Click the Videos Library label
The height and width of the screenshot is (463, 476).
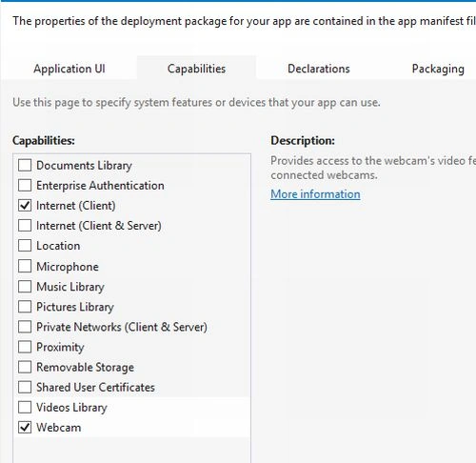tap(71, 408)
